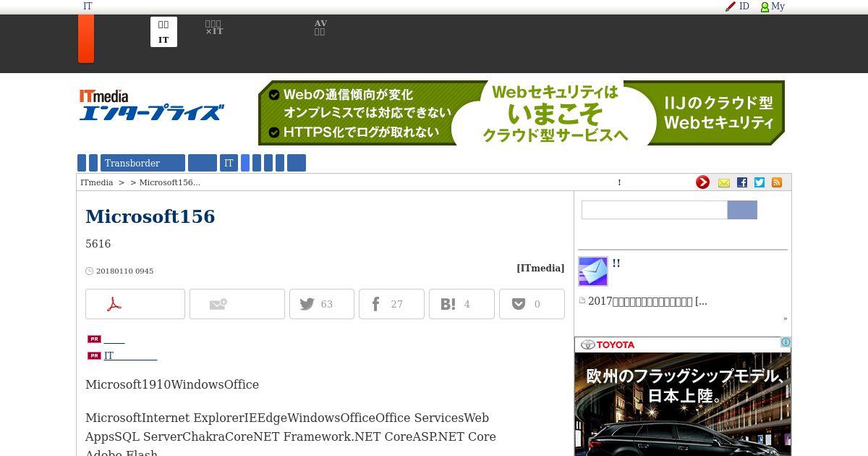Click the Microsoft156 article headline

[x=150, y=216]
